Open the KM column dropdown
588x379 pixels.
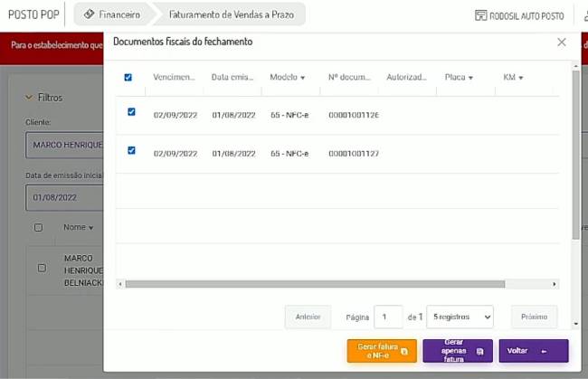tap(521, 78)
